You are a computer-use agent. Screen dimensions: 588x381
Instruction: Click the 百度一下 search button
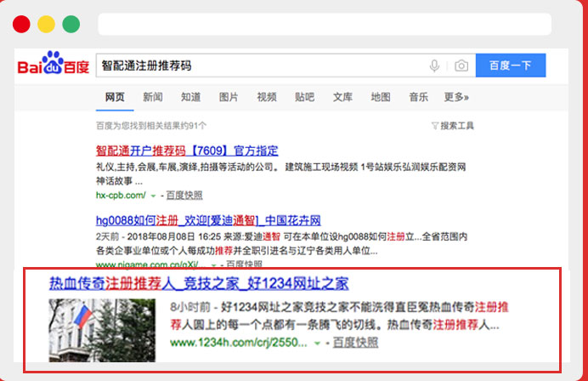511,65
